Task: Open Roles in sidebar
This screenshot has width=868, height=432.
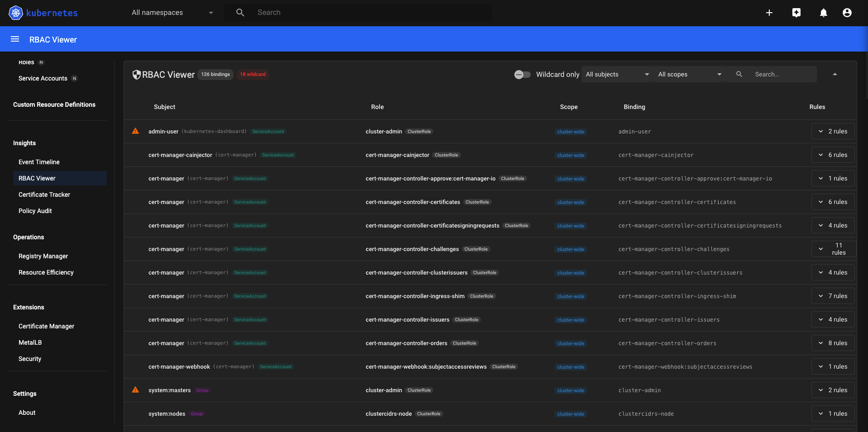Action: (26, 62)
